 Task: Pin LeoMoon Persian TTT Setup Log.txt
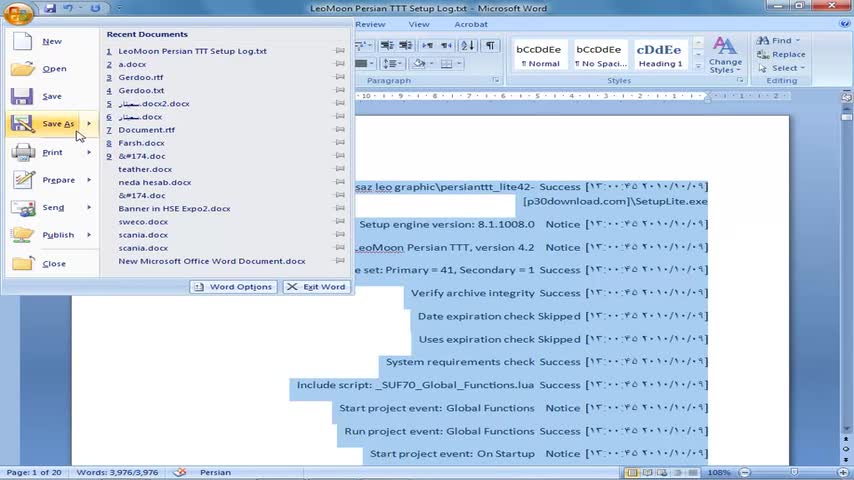340,51
